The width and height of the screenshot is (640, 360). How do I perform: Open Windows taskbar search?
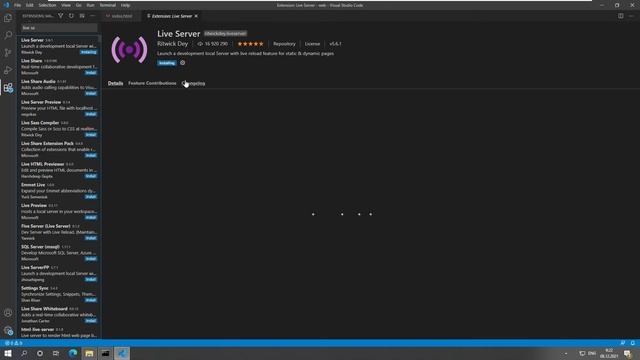coord(24,353)
